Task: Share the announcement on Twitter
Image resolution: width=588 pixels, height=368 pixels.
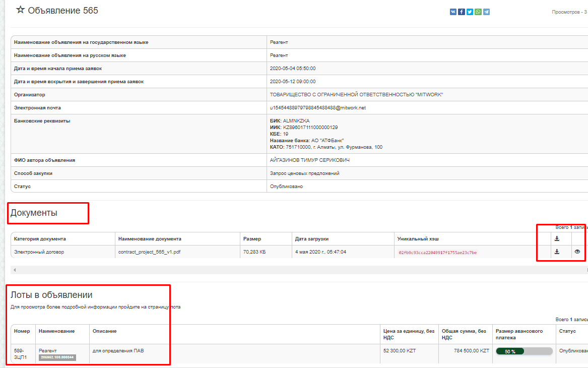Action: click(470, 12)
